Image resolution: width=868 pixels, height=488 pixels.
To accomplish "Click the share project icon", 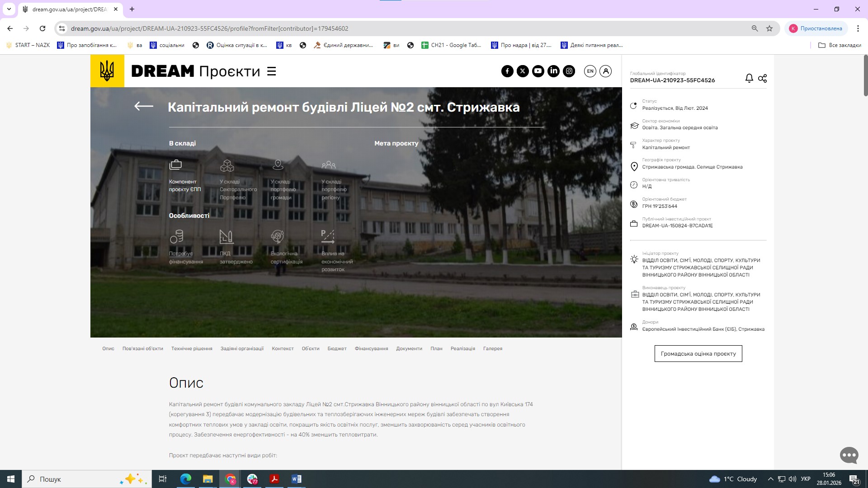I will 762,78.
